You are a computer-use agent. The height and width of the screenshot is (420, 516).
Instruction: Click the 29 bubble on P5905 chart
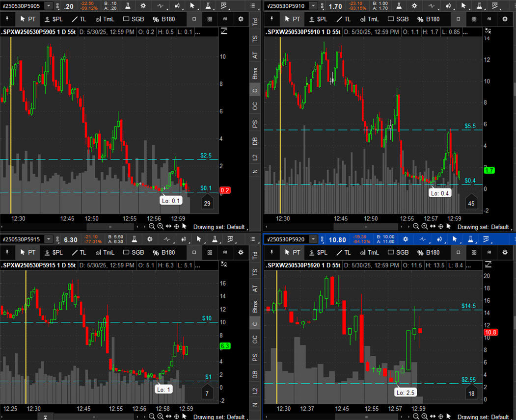click(208, 204)
